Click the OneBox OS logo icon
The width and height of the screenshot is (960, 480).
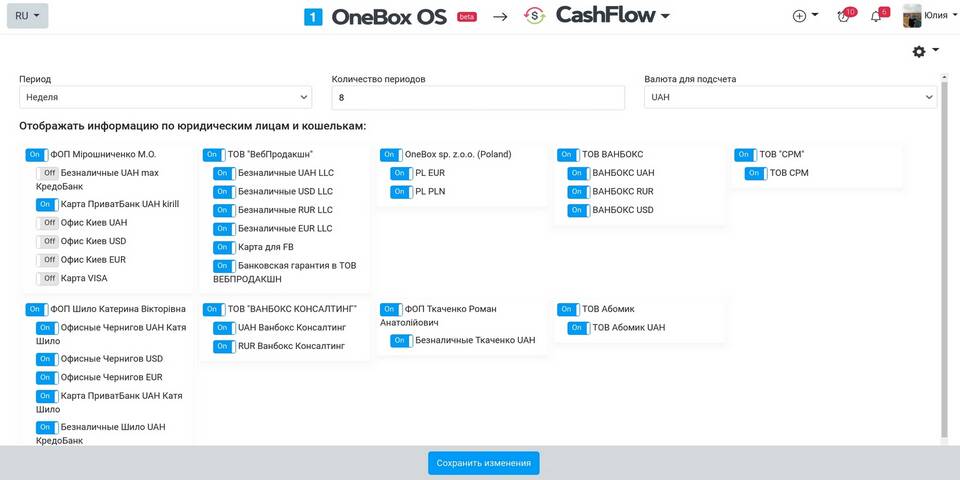coord(313,17)
